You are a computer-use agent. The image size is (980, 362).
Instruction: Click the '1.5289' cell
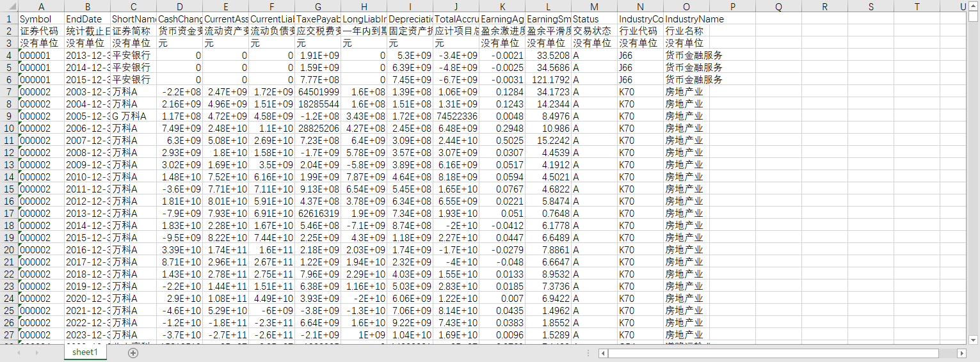coord(548,335)
